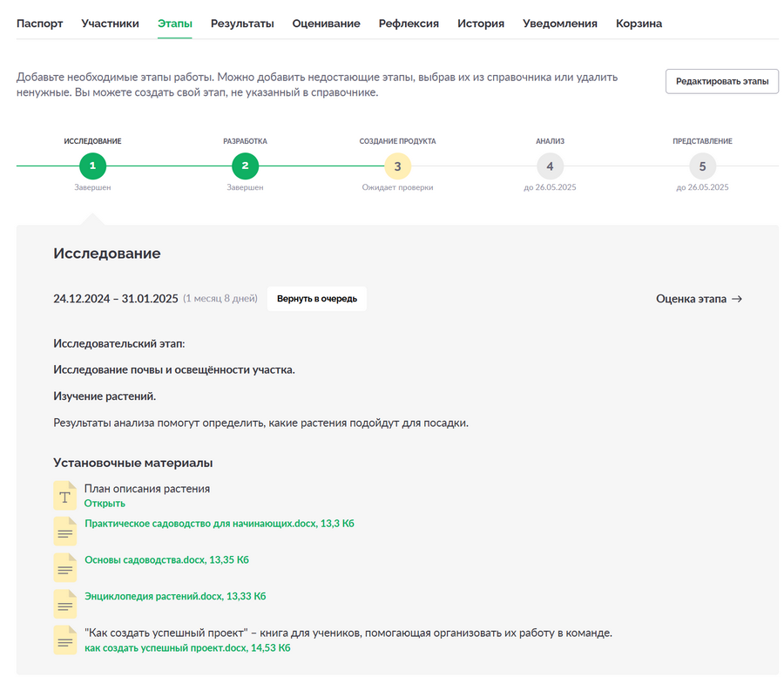Click the text document icon for План описания растения
The height and width of the screenshot is (684, 784).
click(x=65, y=495)
